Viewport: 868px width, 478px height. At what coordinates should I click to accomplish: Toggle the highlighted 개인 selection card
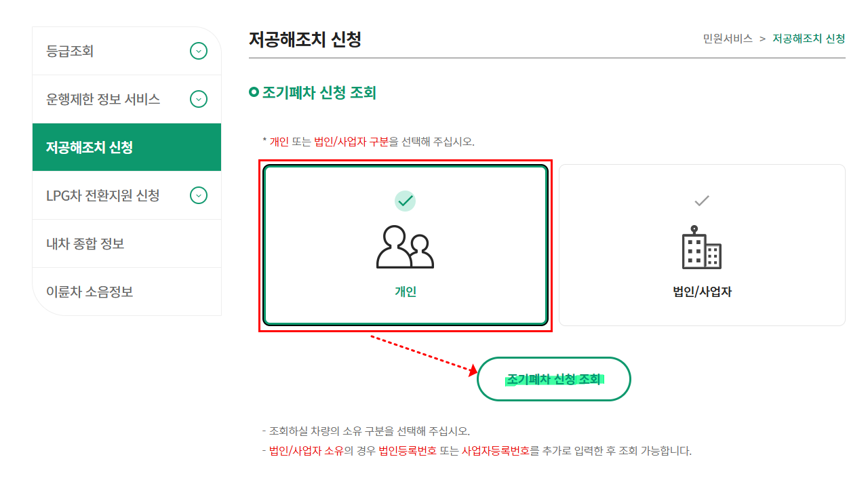406,246
